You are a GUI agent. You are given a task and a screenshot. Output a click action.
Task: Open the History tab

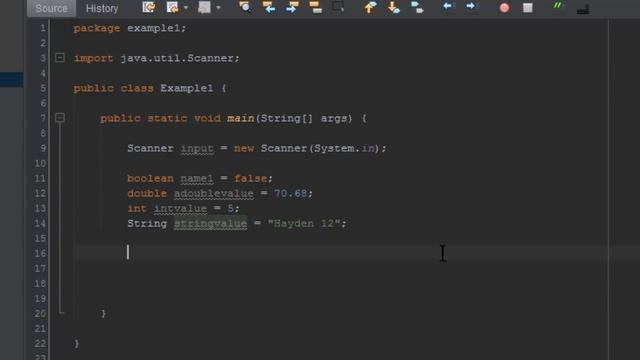102,8
